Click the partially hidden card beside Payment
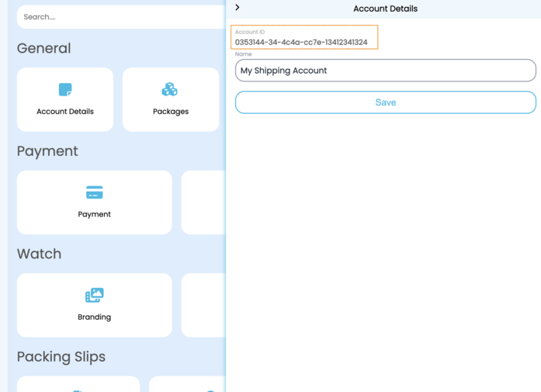This screenshot has width=541, height=392. pos(203,202)
